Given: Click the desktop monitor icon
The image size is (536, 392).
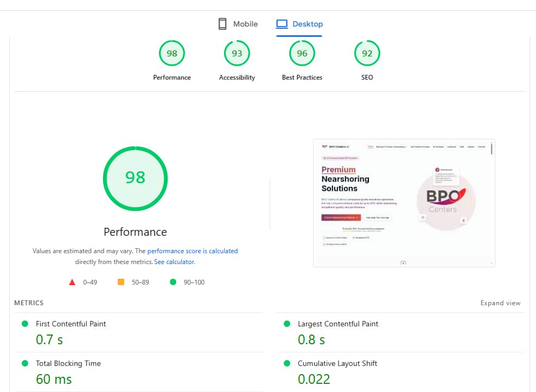Looking at the screenshot, I should coord(282,24).
